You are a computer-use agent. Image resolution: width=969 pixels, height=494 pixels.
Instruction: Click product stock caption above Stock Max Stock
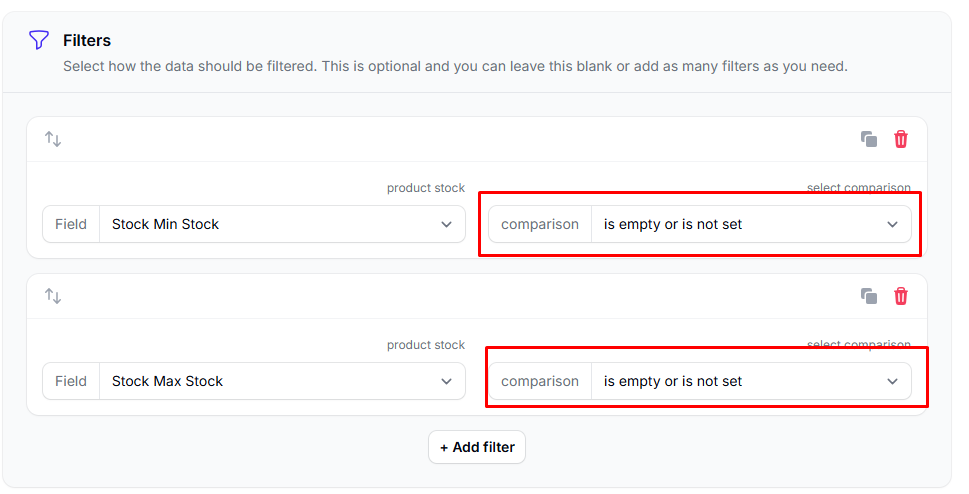426,345
